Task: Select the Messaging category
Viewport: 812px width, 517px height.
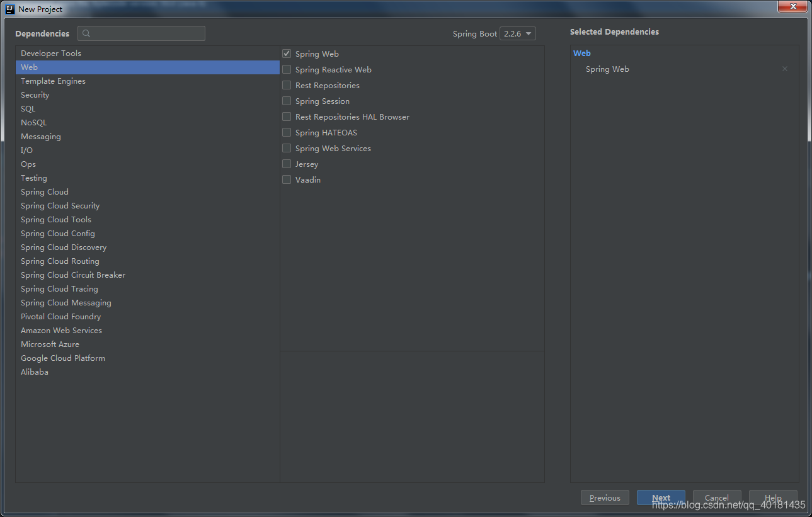Action: tap(147, 137)
